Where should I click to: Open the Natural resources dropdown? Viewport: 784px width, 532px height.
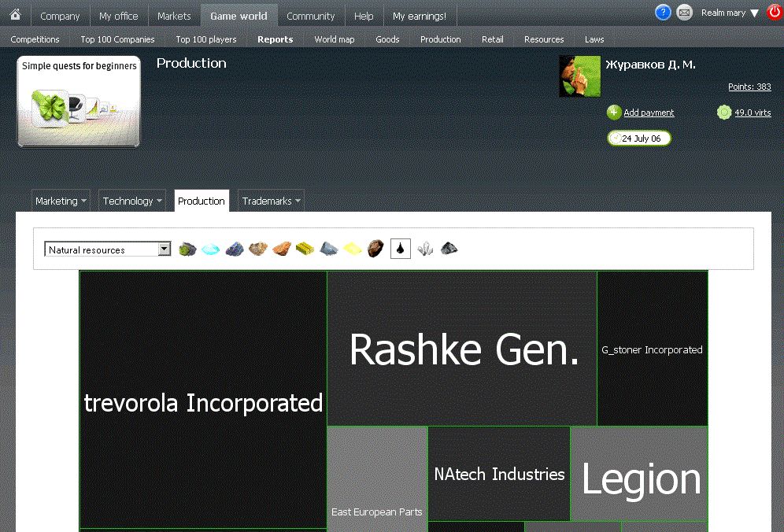(x=108, y=249)
